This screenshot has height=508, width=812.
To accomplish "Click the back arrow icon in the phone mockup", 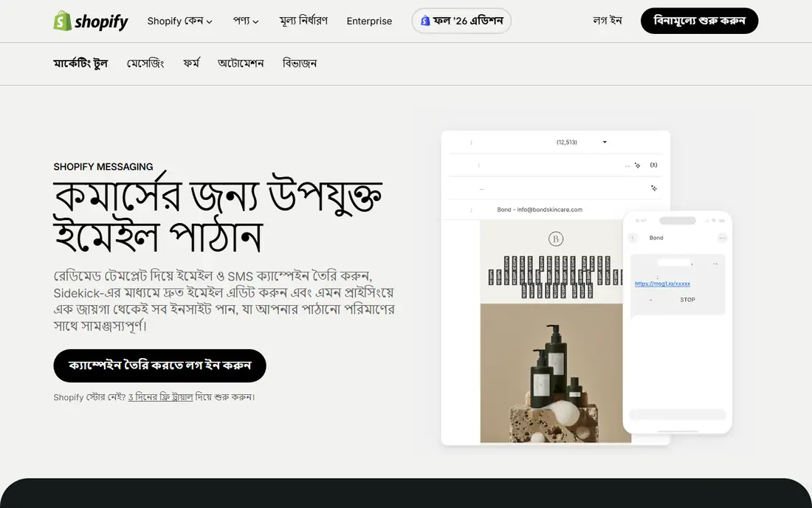I will coord(633,238).
